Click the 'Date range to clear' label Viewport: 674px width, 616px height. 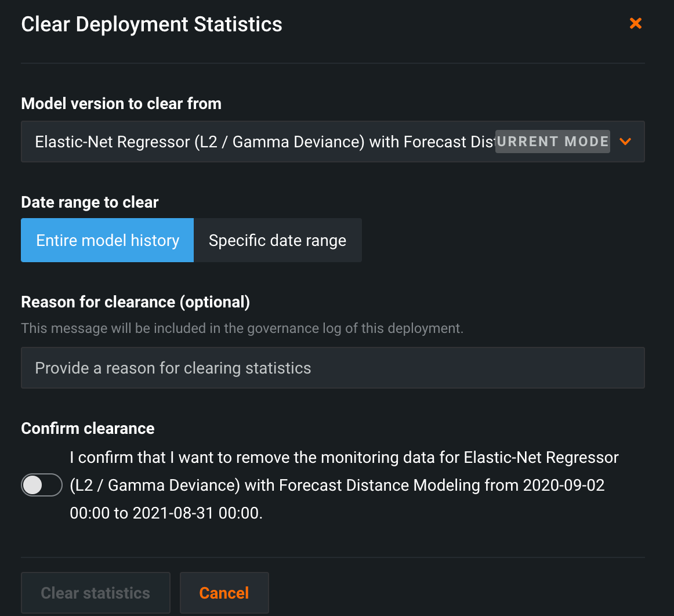[90, 202]
